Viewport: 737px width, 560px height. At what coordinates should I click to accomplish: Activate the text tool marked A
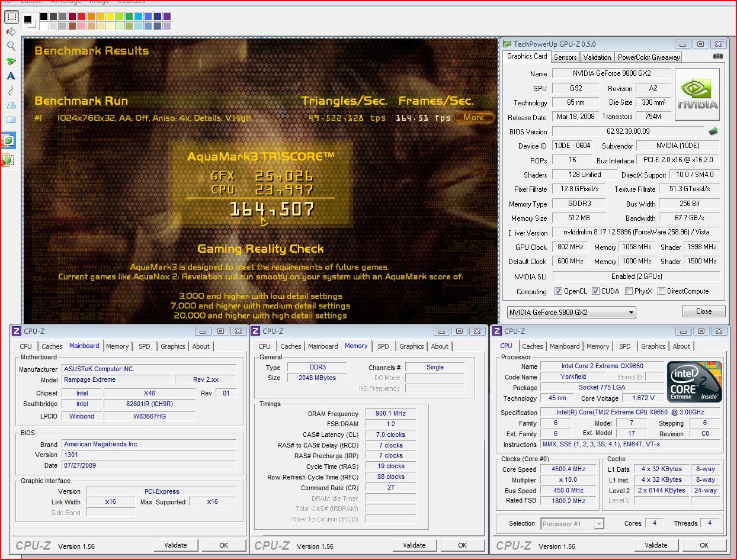click(x=11, y=76)
